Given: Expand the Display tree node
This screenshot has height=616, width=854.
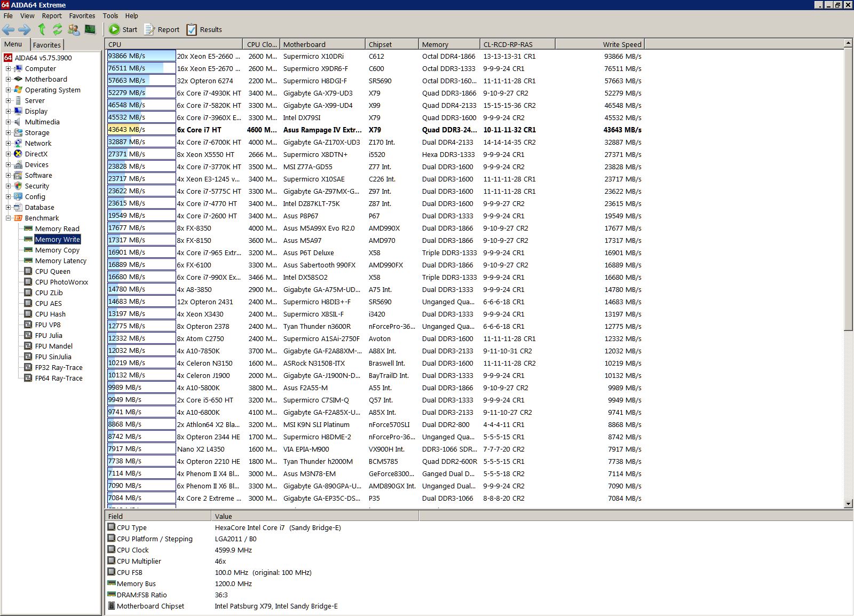Looking at the screenshot, I should tap(9, 112).
